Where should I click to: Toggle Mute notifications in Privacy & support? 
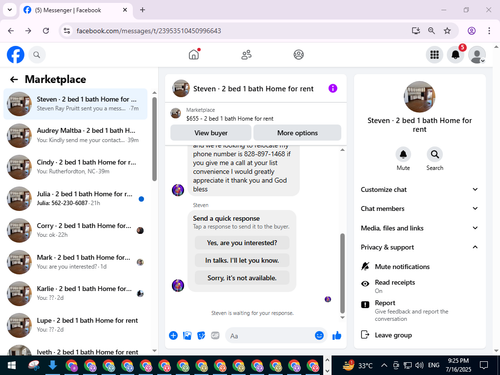pyautogui.click(x=420, y=266)
